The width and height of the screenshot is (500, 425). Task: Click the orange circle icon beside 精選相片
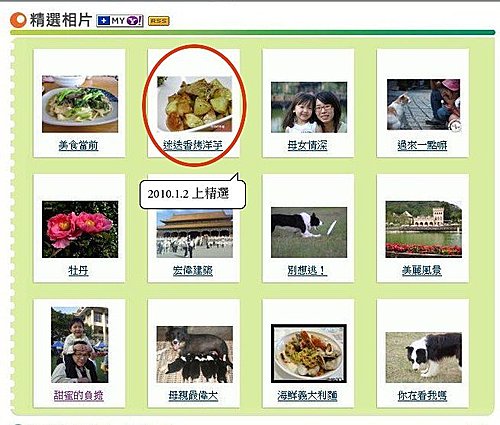pos(18,20)
